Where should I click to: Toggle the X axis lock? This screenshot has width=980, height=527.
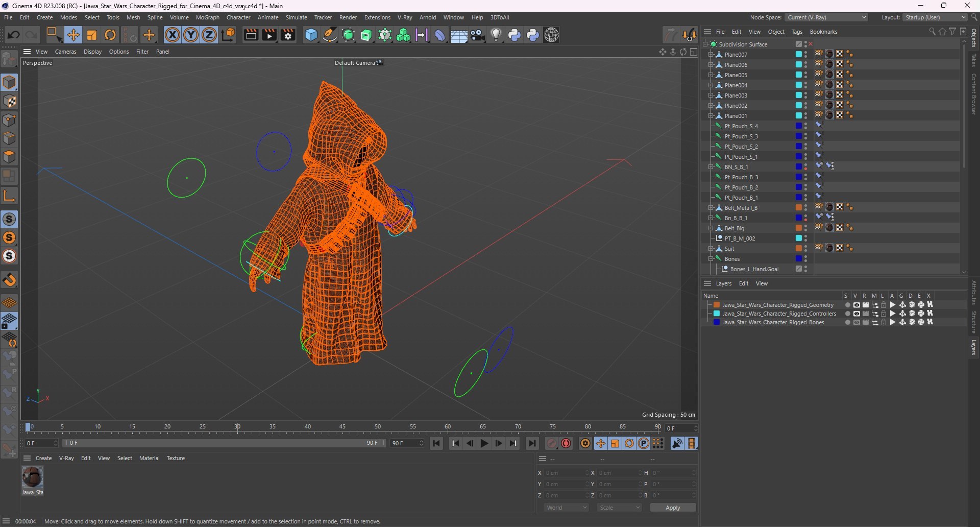point(173,35)
